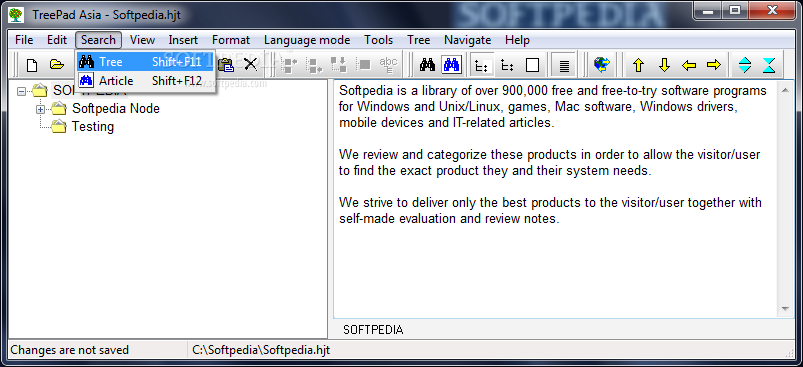
Task: Toggle the article lines view button
Action: (564, 65)
